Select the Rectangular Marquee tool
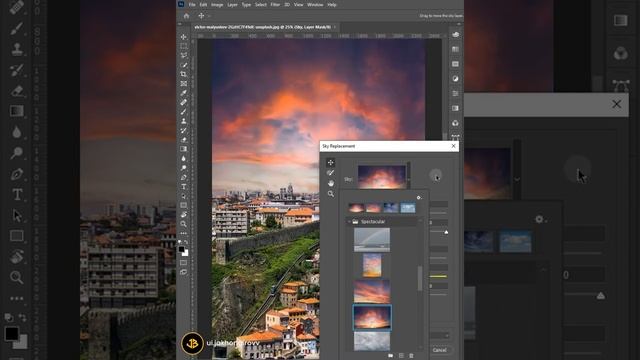This screenshot has height=360, width=640. tap(184, 46)
